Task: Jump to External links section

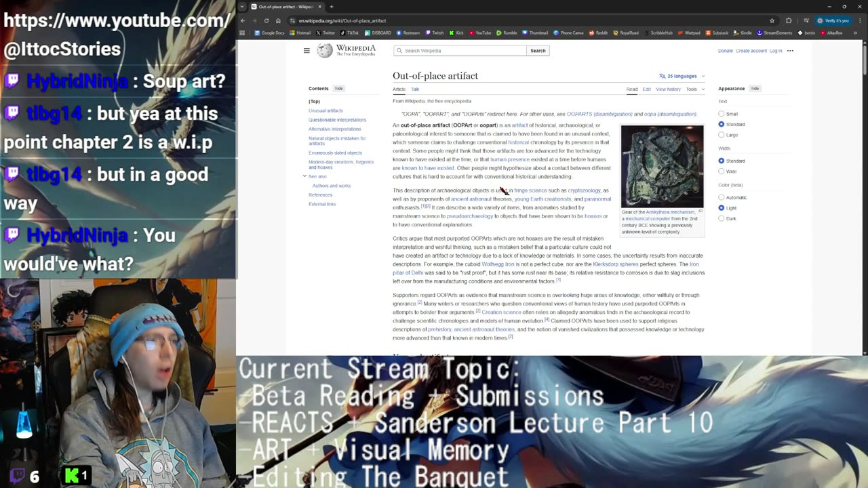Action: click(x=322, y=204)
